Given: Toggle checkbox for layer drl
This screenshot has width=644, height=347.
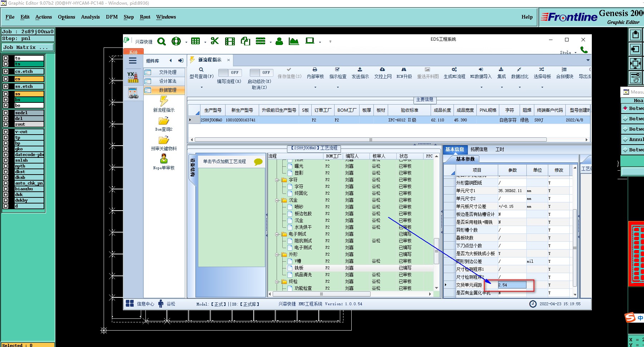Looking at the screenshot, I should click(6, 119).
